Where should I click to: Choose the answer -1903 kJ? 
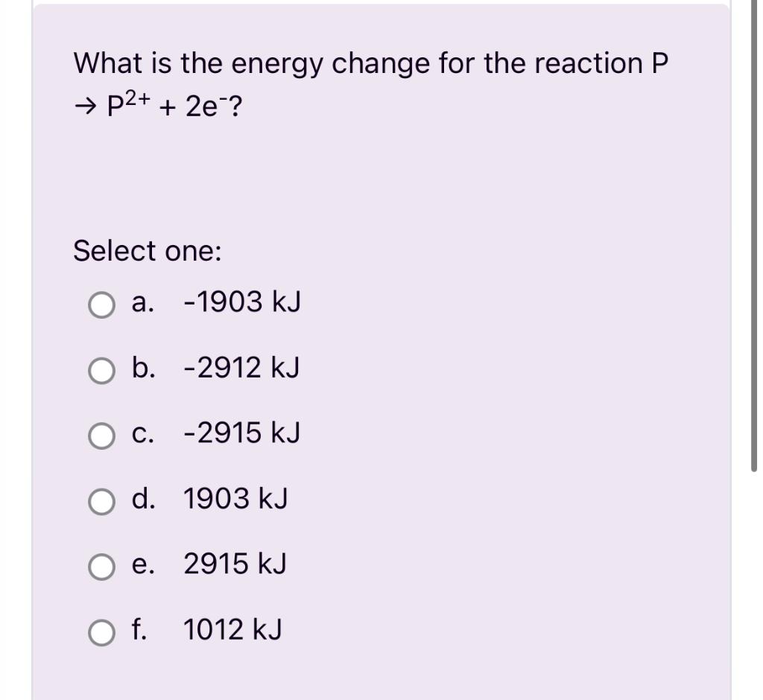(242, 304)
